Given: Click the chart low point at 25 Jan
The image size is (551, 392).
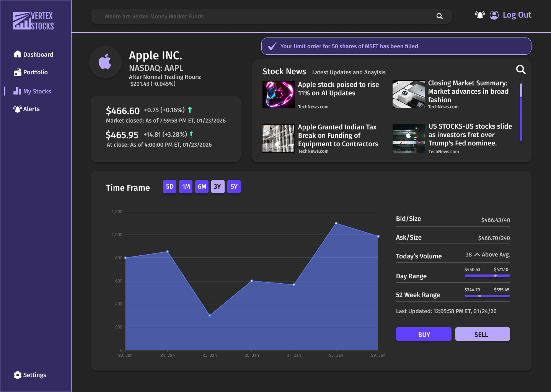Looking at the screenshot, I should [x=210, y=315].
